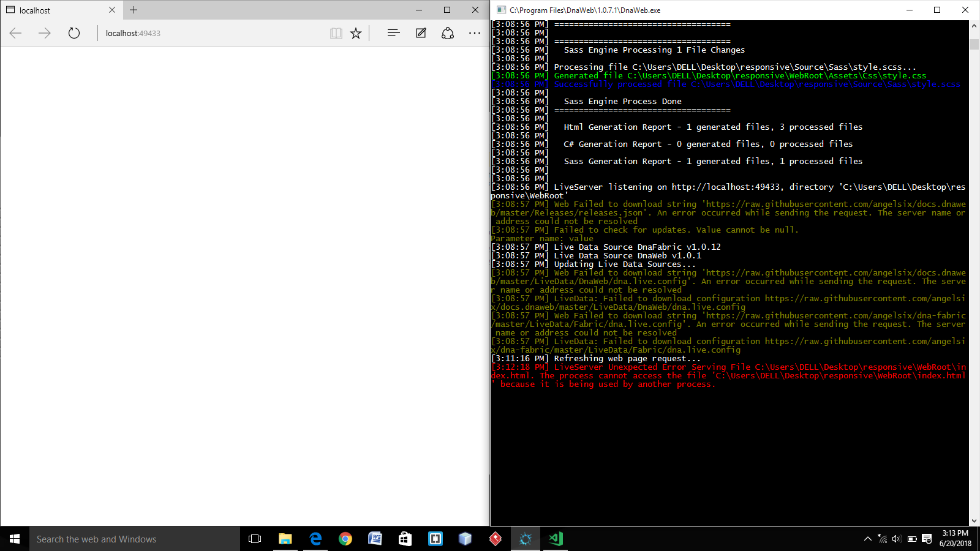
Task: Switch to the DnaWeb console via its taskbar icon
Action: click(x=526, y=539)
